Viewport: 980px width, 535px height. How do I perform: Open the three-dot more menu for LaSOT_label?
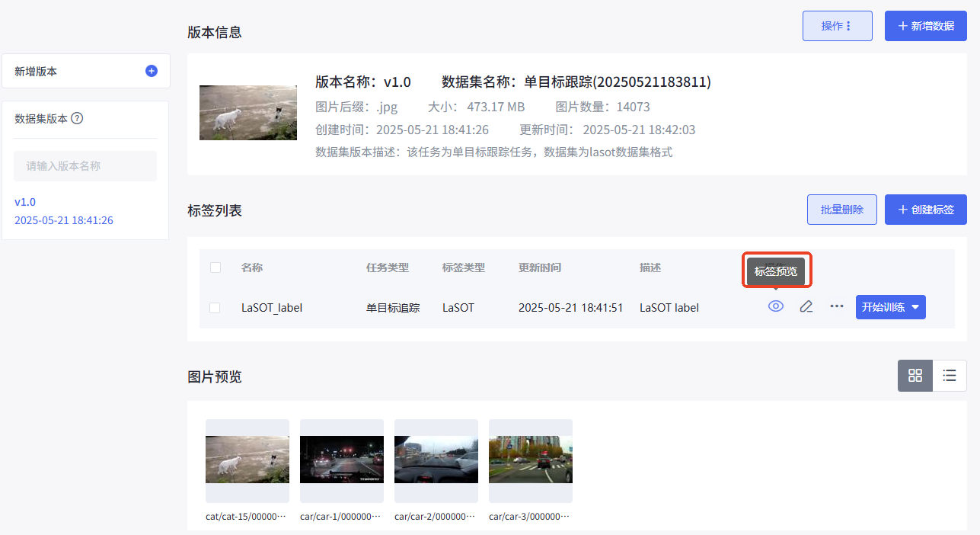(x=837, y=306)
